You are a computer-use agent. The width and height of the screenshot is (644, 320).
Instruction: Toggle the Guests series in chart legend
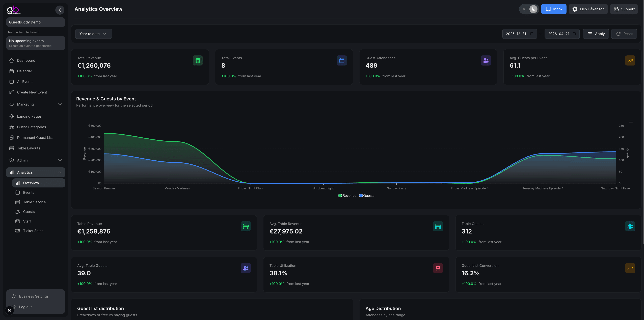coord(366,196)
